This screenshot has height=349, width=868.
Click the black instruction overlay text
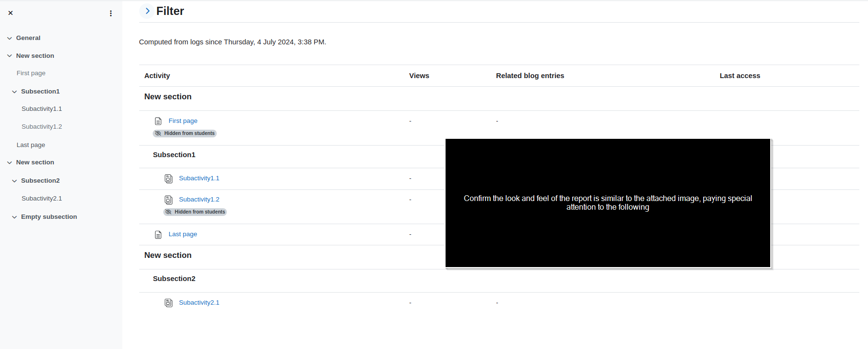click(608, 203)
